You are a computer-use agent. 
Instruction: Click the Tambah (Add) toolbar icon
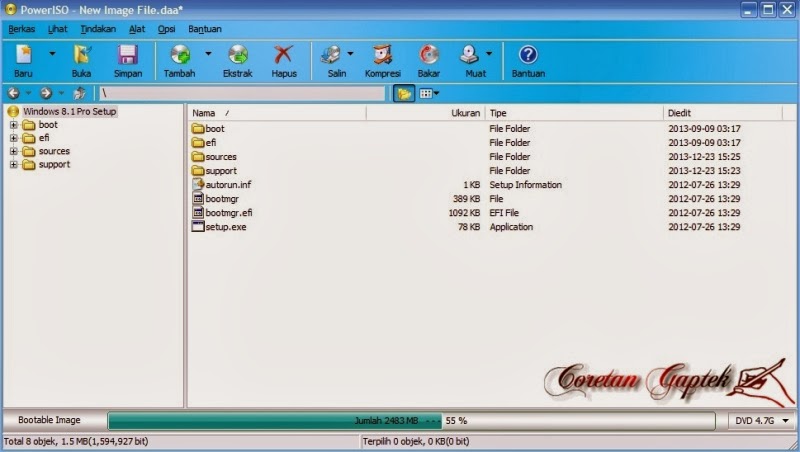click(180, 55)
